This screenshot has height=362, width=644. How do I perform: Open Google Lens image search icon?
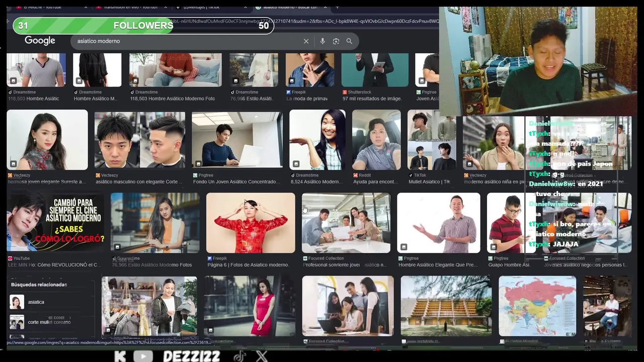336,41
